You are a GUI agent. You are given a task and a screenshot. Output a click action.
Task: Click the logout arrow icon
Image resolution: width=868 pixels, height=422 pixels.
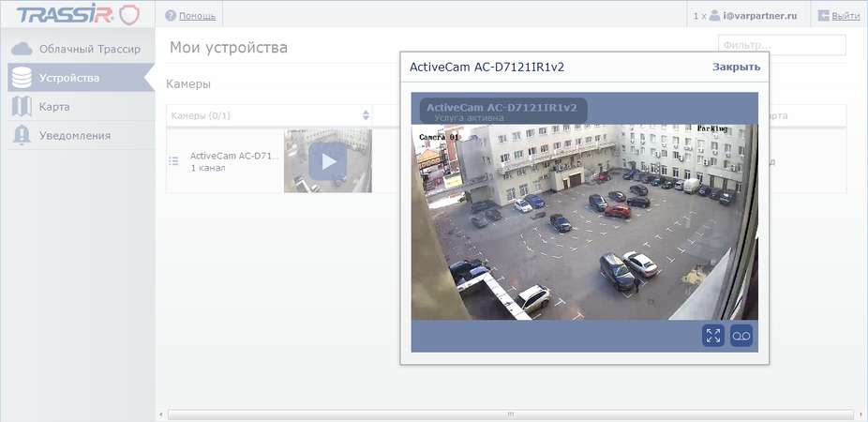tap(823, 16)
